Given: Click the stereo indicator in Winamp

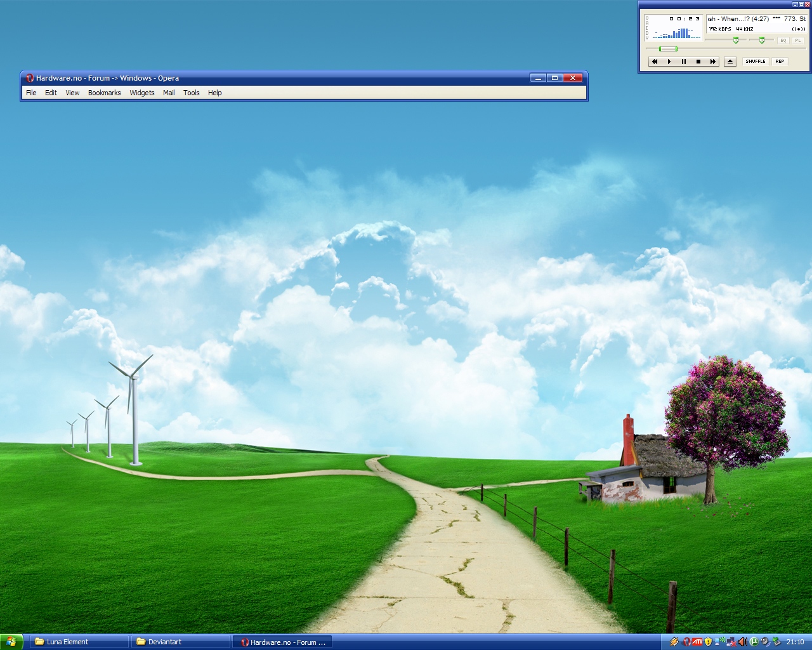Looking at the screenshot, I should tap(799, 29).
